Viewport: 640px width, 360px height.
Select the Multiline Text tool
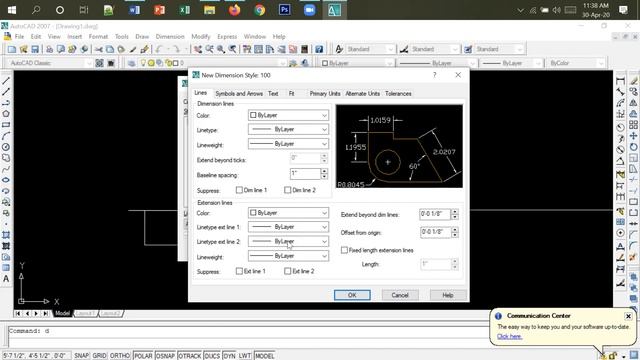pos(6,279)
